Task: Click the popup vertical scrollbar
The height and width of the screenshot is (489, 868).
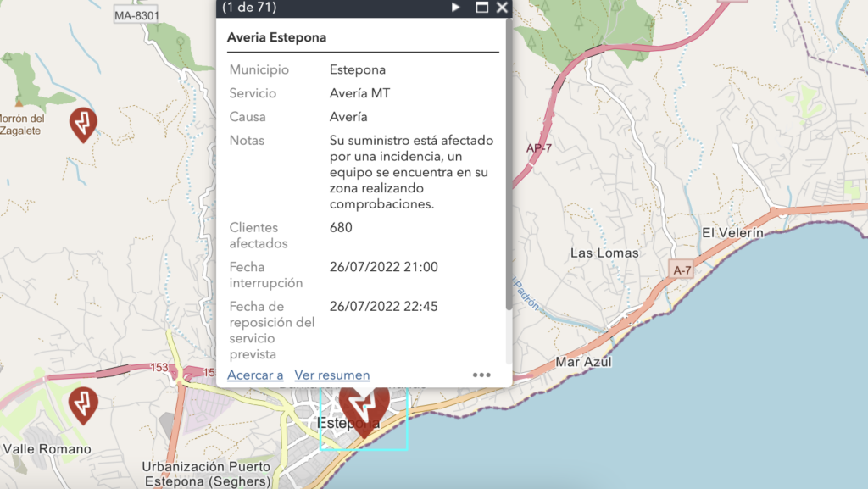Action: coord(509,164)
